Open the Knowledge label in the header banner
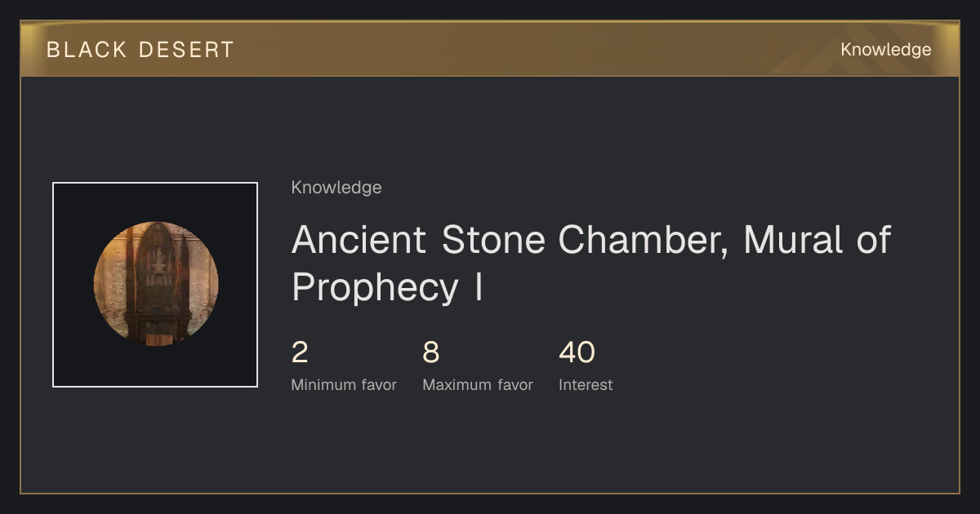This screenshot has width=980, height=514. (886, 50)
